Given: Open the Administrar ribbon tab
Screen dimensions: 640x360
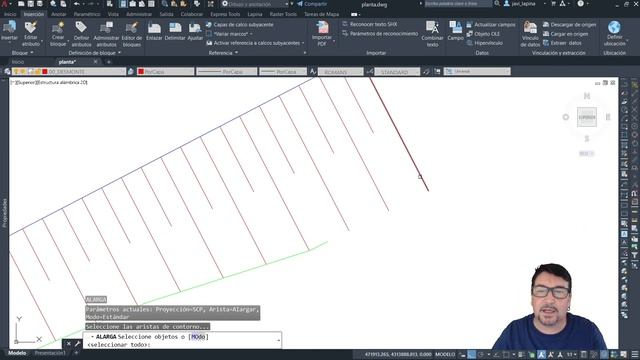Looking at the screenshot, I should click(x=139, y=14).
